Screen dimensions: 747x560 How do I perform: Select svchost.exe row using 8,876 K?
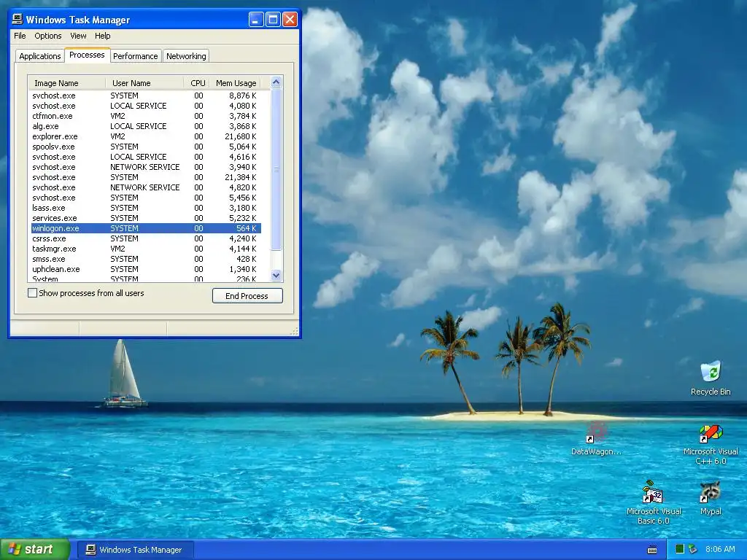pyautogui.click(x=146, y=96)
